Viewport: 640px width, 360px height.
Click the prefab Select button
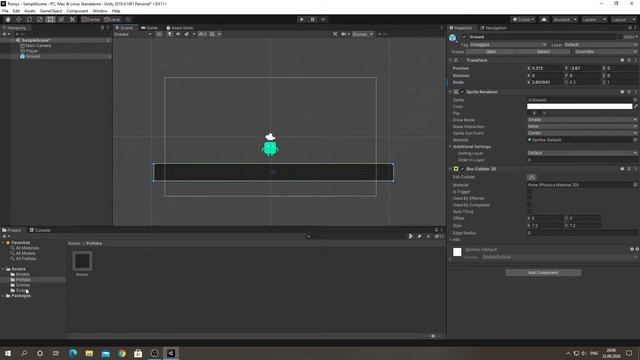(x=543, y=52)
